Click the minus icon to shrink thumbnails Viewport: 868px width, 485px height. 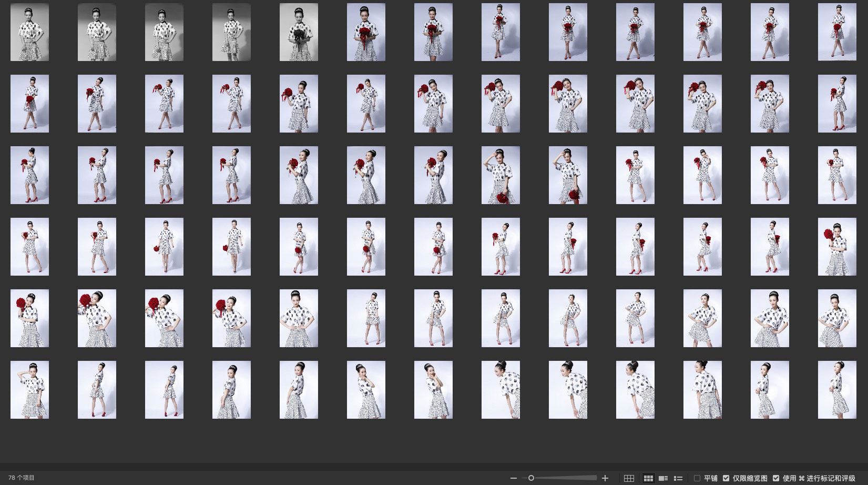[513, 478]
